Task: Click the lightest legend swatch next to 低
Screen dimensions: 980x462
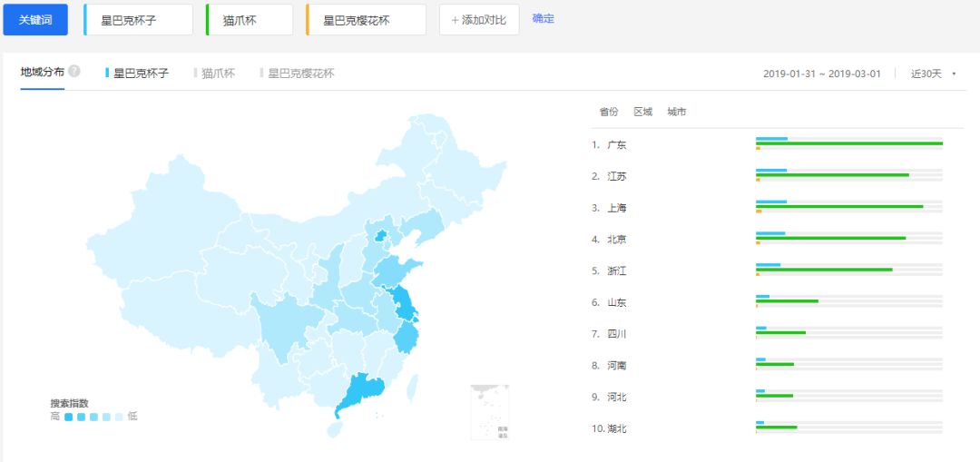Action: [x=119, y=417]
